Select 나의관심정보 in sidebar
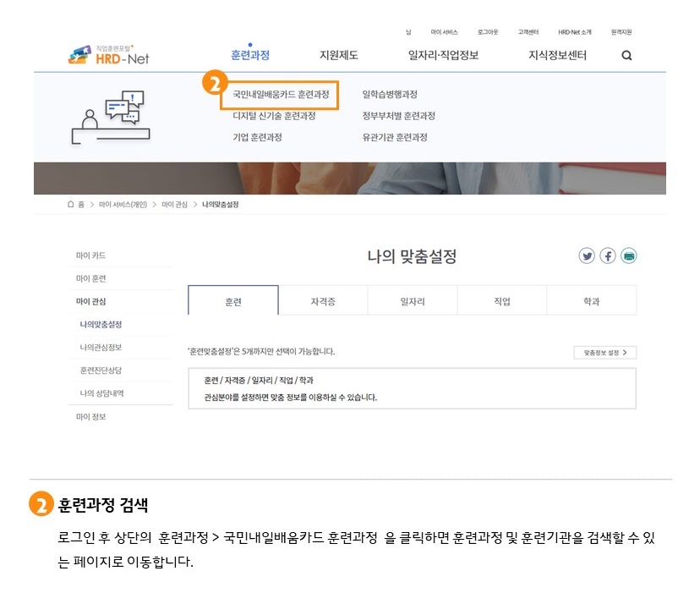700x593 pixels. pos(101,348)
